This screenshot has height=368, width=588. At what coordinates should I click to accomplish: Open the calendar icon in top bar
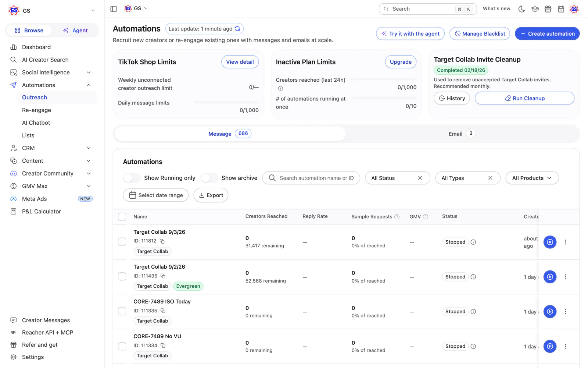click(x=561, y=9)
